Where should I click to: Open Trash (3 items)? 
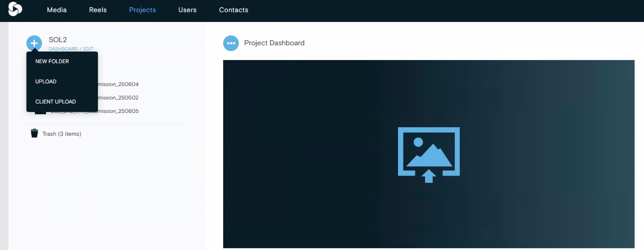(61, 134)
